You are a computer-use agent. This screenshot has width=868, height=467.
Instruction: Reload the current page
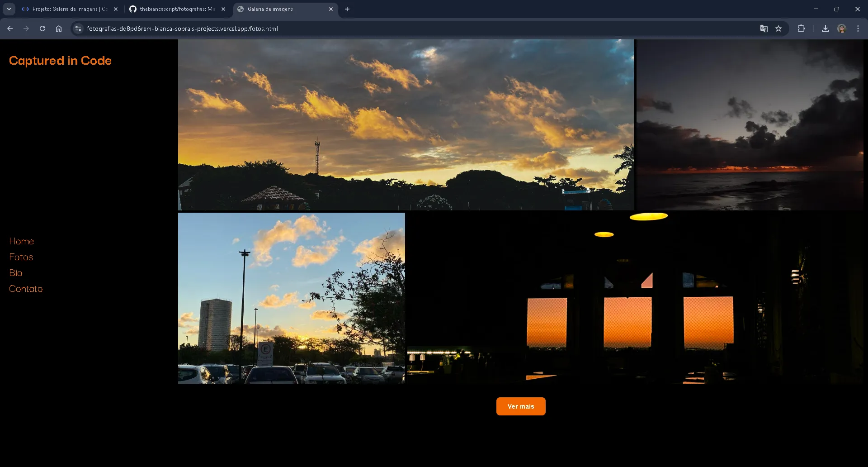click(42, 29)
